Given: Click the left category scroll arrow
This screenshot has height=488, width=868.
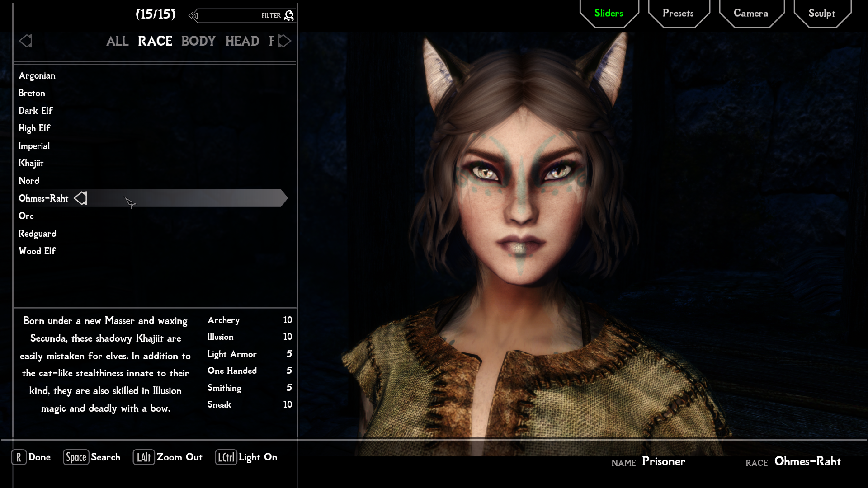Looking at the screenshot, I should coord(25,41).
